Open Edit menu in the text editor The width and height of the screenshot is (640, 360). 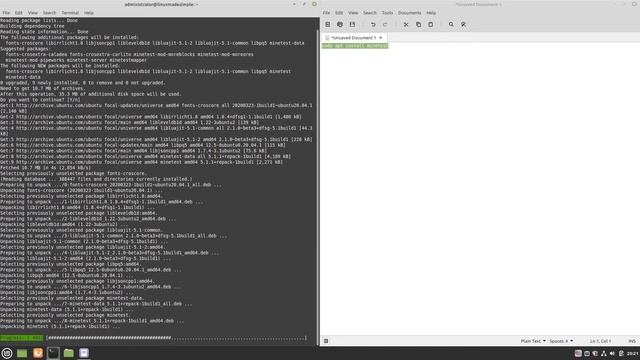(x=339, y=13)
